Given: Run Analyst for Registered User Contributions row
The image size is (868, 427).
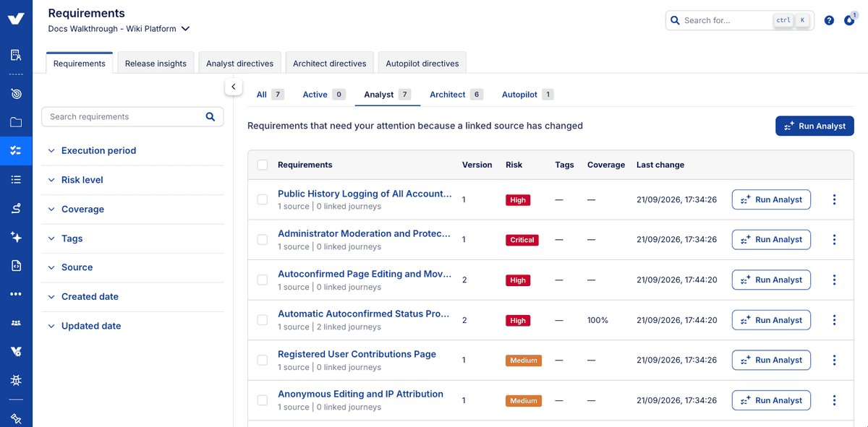Looking at the screenshot, I should (771, 360).
